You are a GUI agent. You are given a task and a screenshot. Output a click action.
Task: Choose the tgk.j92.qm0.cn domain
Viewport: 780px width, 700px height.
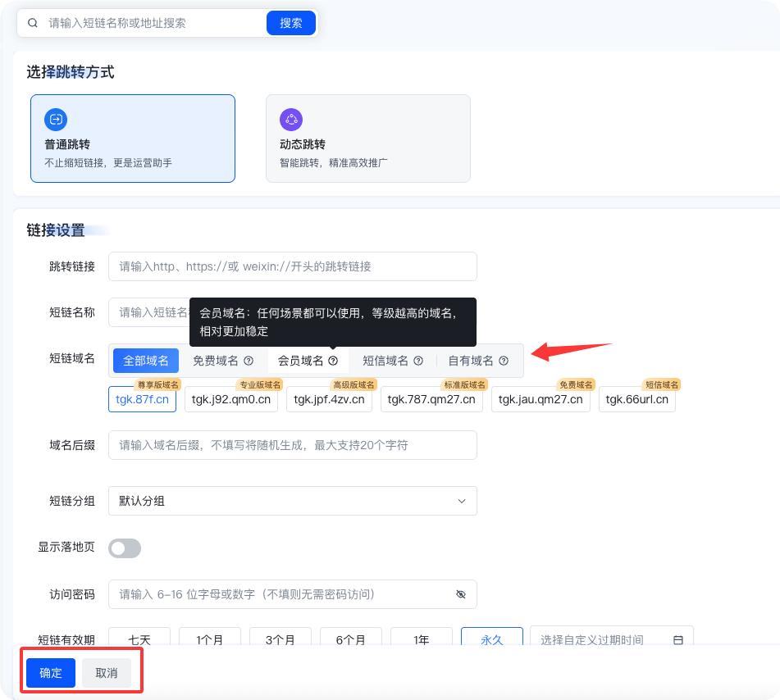pos(230,400)
